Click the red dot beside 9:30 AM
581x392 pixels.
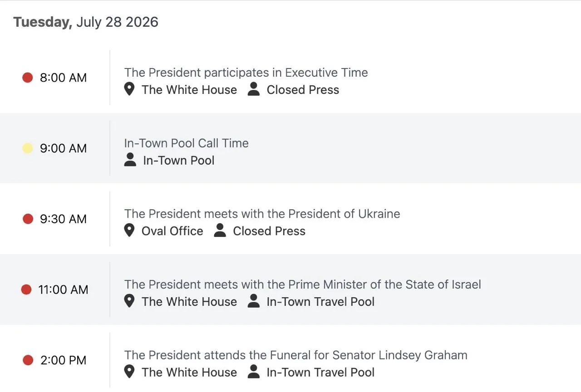(28, 219)
